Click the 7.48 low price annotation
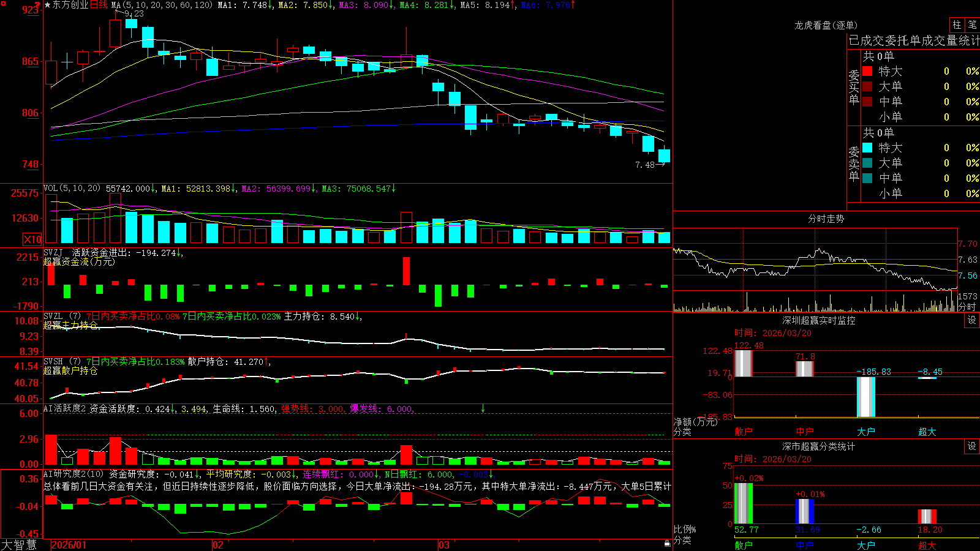The height and width of the screenshot is (551, 980). [x=645, y=165]
